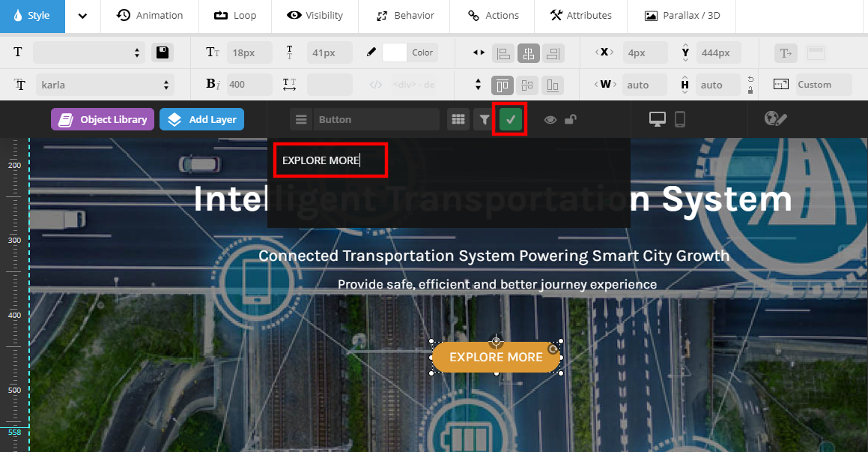The image size is (868, 452).
Task: Click the text wrap T arrow icon
Action: [786, 53]
